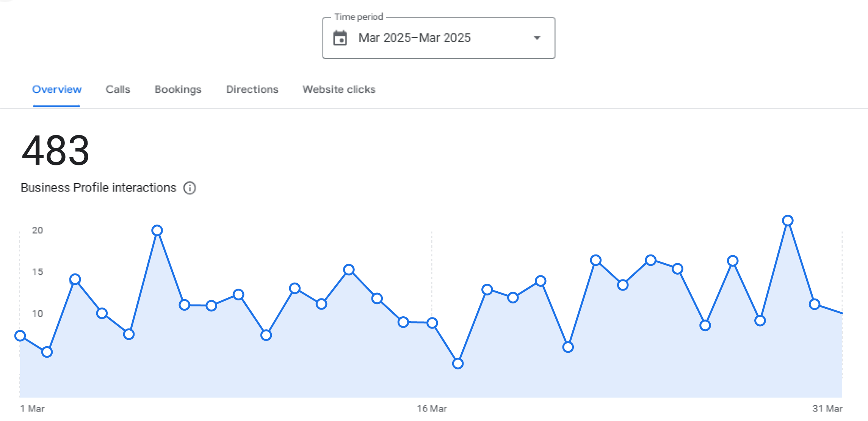Open the info icon beside Business Profile interactions

(190, 188)
